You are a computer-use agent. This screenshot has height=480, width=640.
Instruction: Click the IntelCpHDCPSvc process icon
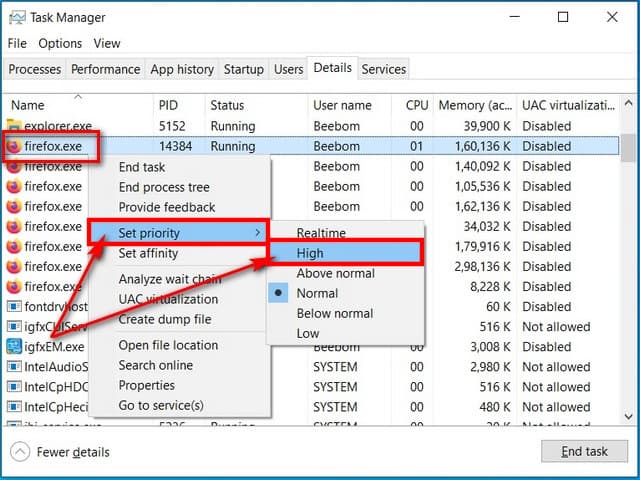[14, 386]
